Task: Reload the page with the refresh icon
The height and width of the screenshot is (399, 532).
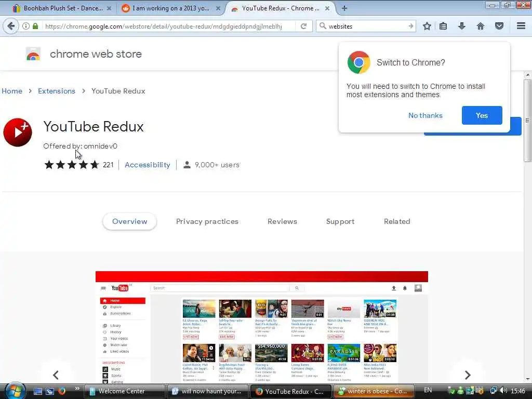Action: click(303, 26)
